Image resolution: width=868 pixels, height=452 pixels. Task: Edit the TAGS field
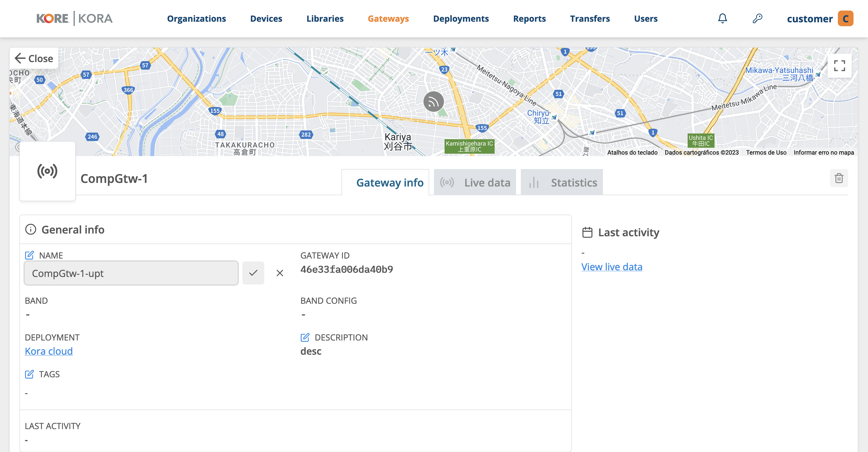tap(29, 374)
